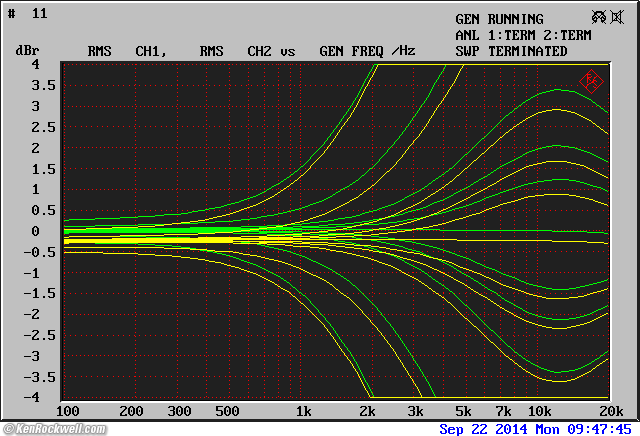This screenshot has height=436, width=640.
Task: Click the SWP TERMINATED status line
Action: [x=511, y=51]
